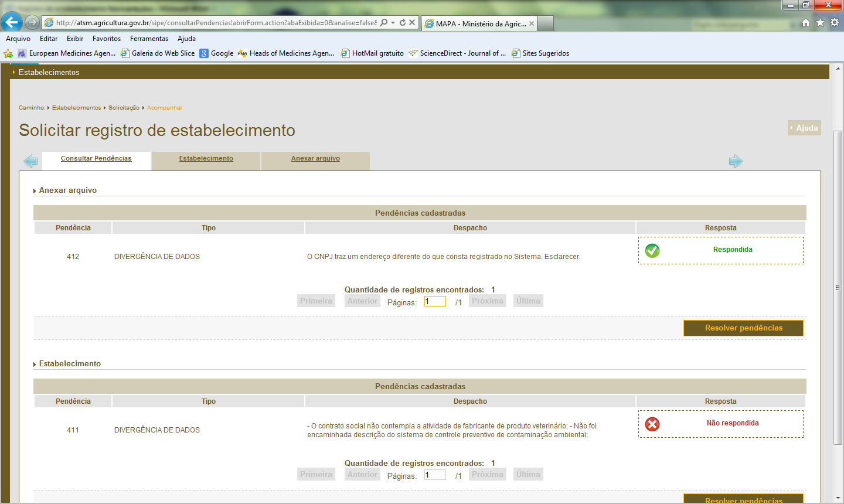Click the blue left arrow beside the tabs
This screenshot has width=844, height=504.
click(x=30, y=161)
